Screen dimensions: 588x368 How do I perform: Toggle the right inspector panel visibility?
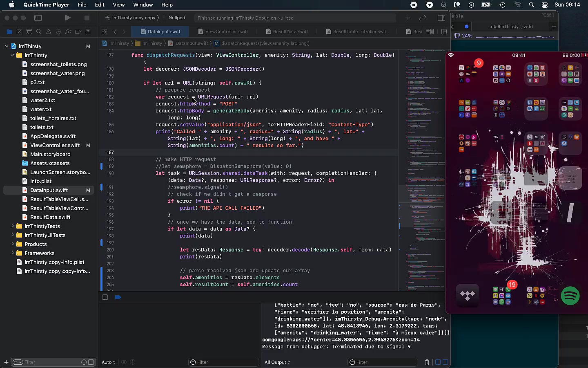[441, 18]
